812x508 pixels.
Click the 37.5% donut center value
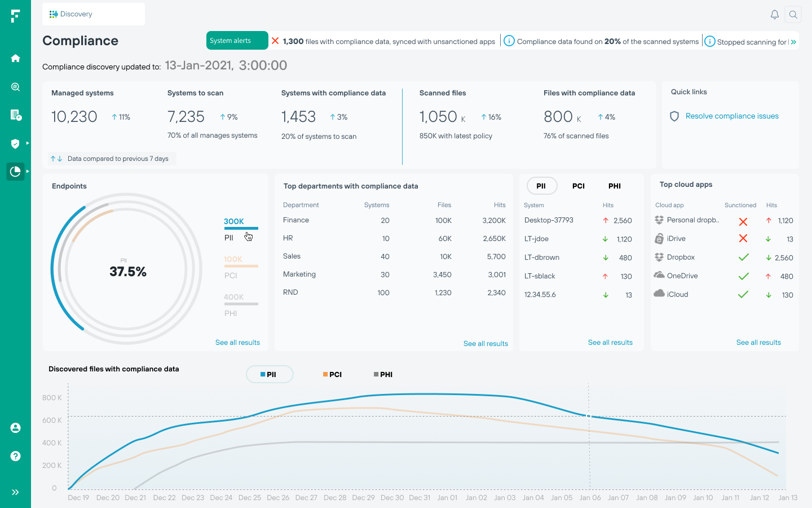pyautogui.click(x=128, y=272)
